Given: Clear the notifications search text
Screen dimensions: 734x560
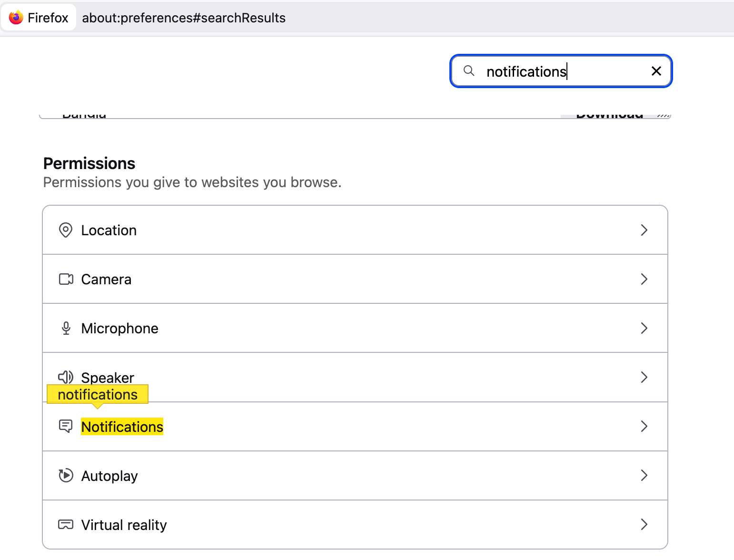Looking at the screenshot, I should click(656, 71).
